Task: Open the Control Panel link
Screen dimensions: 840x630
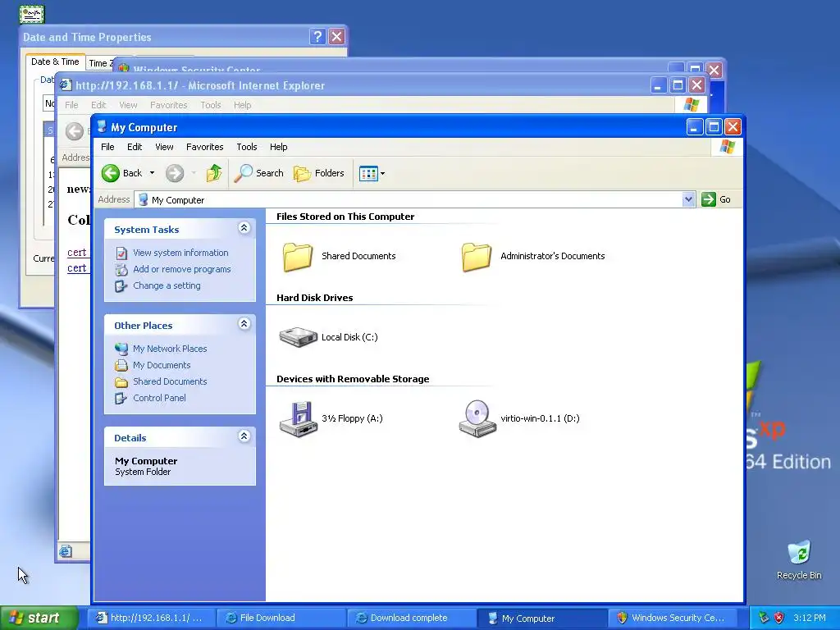Action: pos(160,398)
